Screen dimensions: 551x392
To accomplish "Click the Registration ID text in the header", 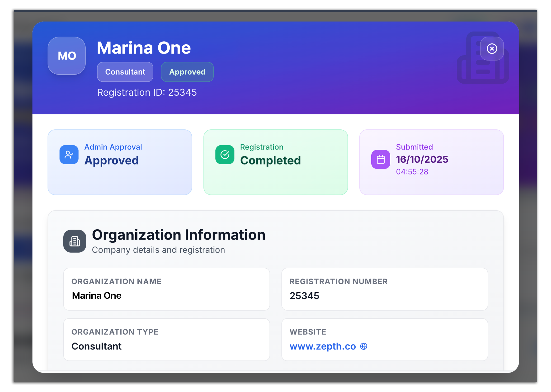I will point(147,92).
